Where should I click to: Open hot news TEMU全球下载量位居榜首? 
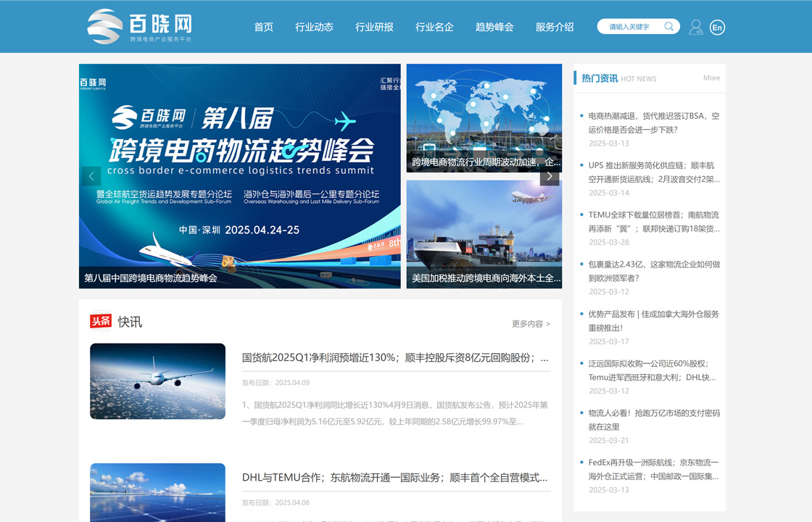(x=654, y=222)
